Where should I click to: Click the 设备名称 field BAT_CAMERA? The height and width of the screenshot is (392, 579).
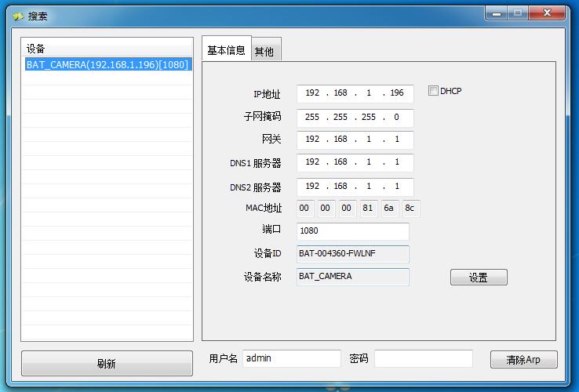click(352, 277)
